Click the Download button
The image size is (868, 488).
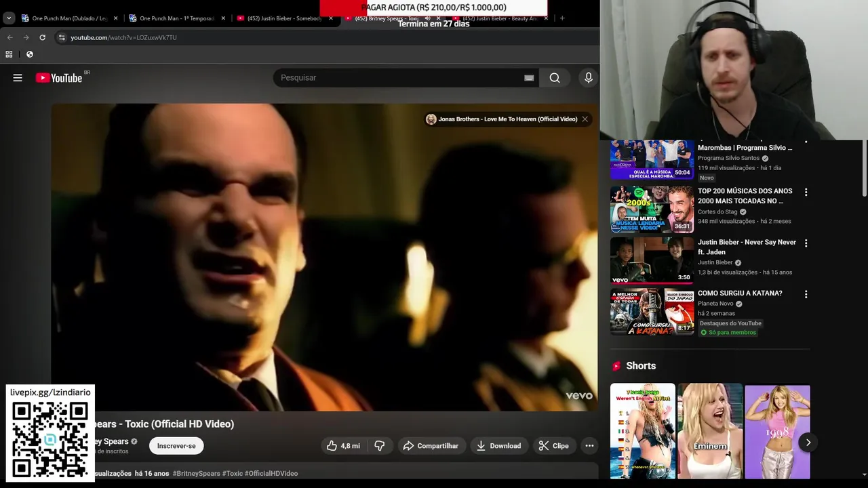[x=499, y=446]
